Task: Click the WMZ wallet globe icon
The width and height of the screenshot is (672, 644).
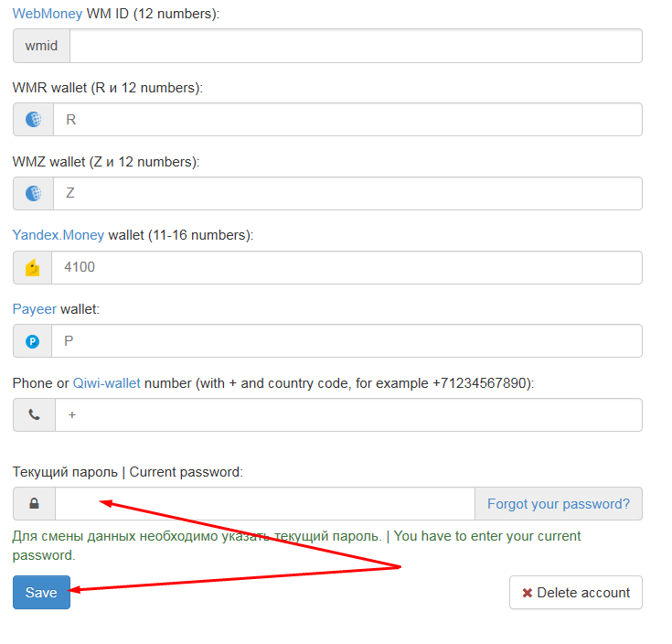Action: point(34,194)
